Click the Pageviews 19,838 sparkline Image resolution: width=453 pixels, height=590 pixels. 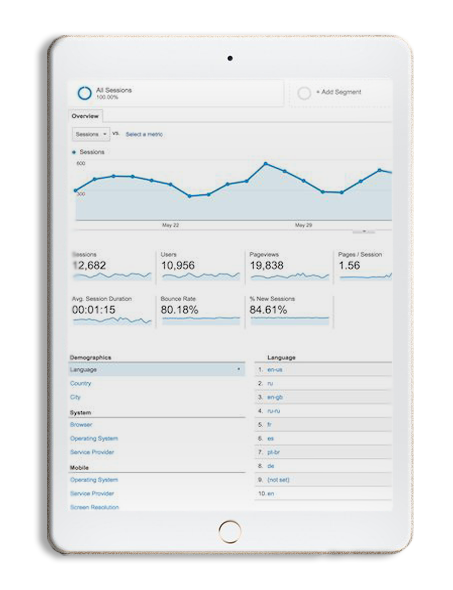(289, 276)
